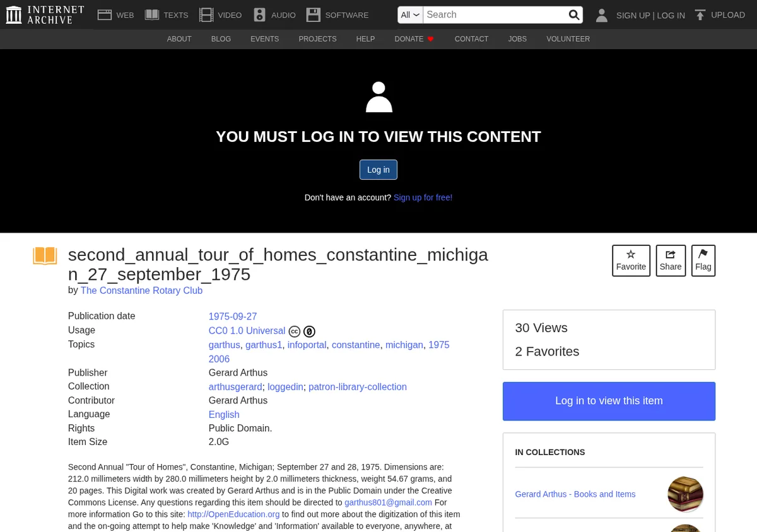This screenshot has width=757, height=532.
Task: Click the Donate heart icon
Action: coord(431,39)
